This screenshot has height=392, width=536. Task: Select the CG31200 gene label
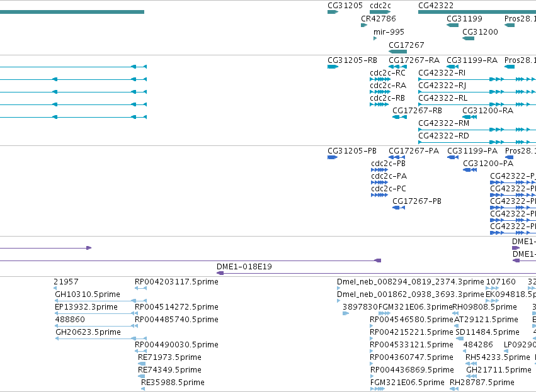coord(480,31)
